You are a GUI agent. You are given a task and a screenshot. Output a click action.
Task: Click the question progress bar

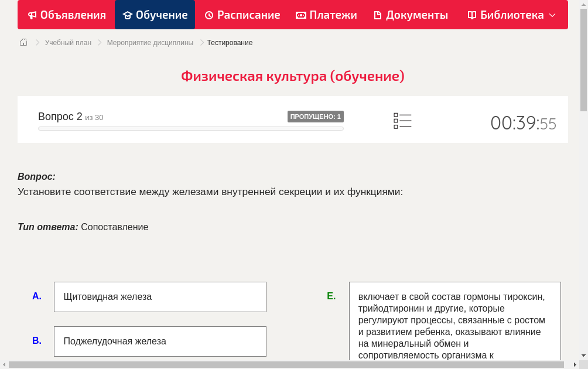(190, 128)
